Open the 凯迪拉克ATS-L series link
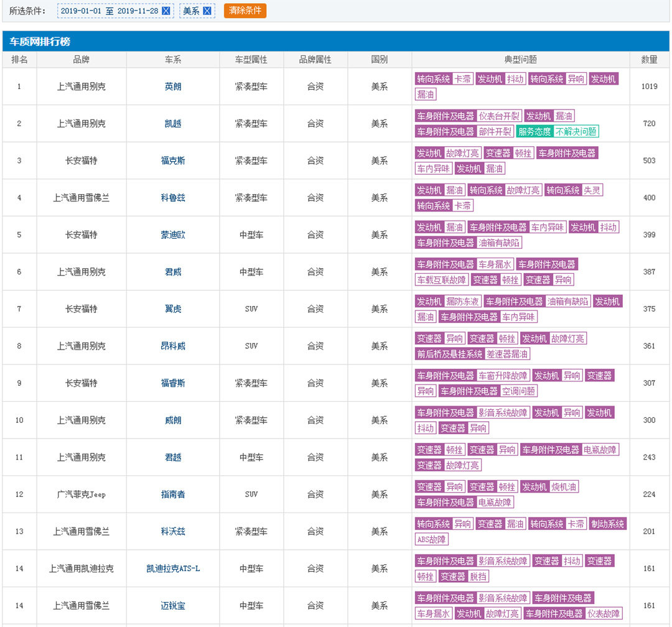The height and width of the screenshot is (627, 672). (173, 569)
